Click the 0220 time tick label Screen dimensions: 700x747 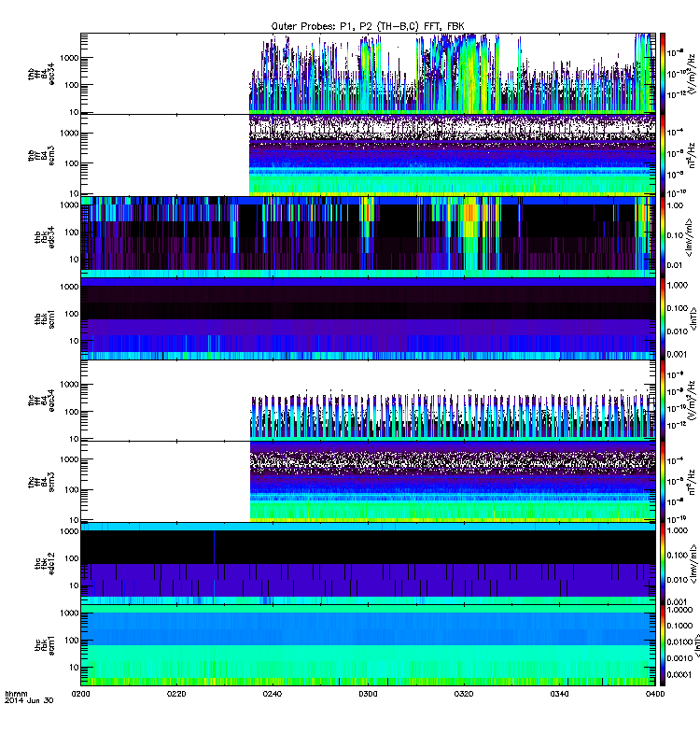coord(176,694)
